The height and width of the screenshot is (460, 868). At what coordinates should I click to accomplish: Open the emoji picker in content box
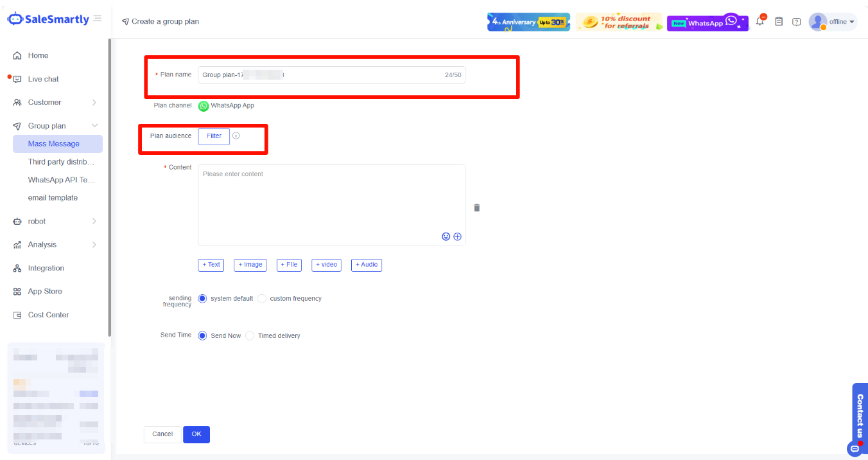click(x=446, y=236)
